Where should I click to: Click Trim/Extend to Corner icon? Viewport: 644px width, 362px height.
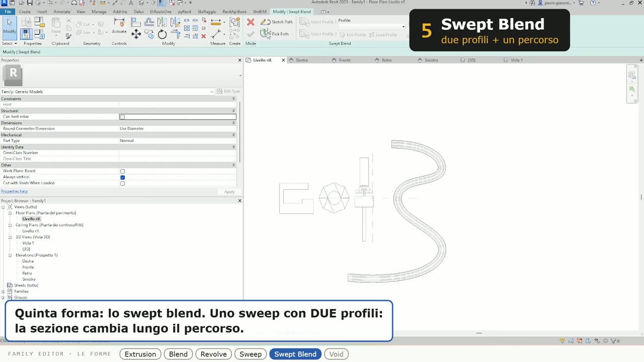175,34
